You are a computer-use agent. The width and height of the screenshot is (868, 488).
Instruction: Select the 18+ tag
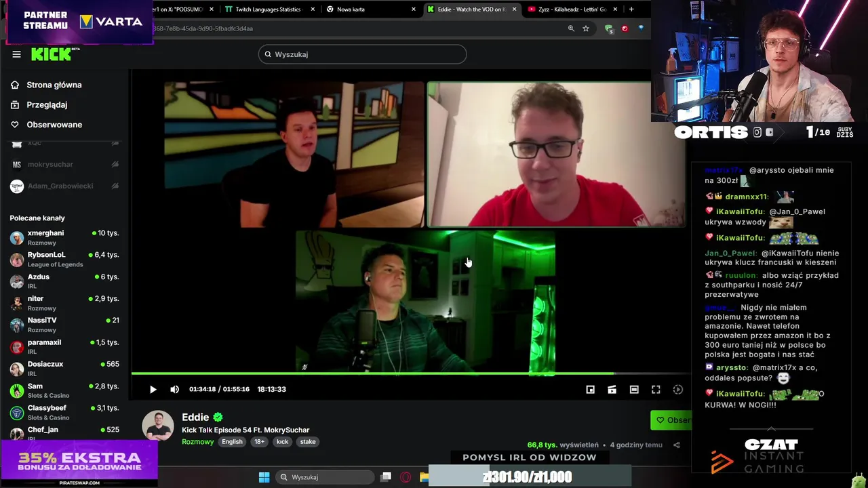(259, 441)
